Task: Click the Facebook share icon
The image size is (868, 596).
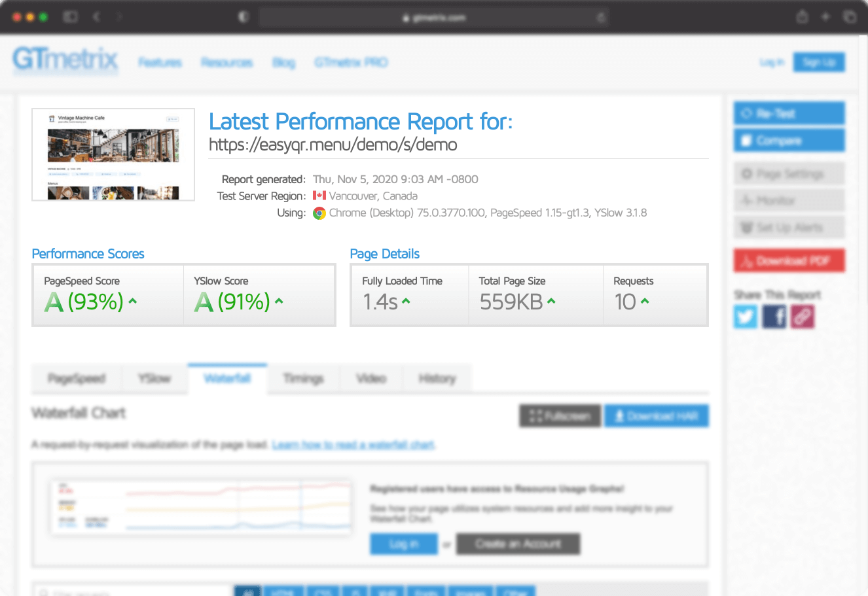Action: pyautogui.click(x=774, y=317)
